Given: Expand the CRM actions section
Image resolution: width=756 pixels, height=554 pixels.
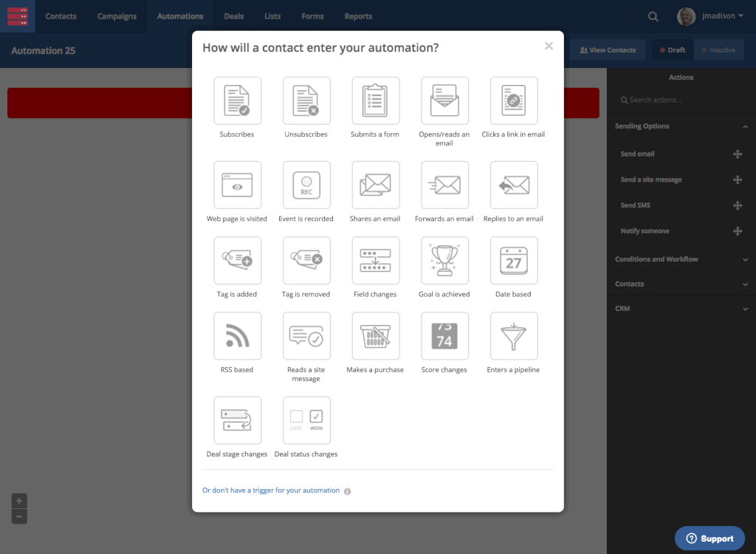Looking at the screenshot, I should (745, 308).
